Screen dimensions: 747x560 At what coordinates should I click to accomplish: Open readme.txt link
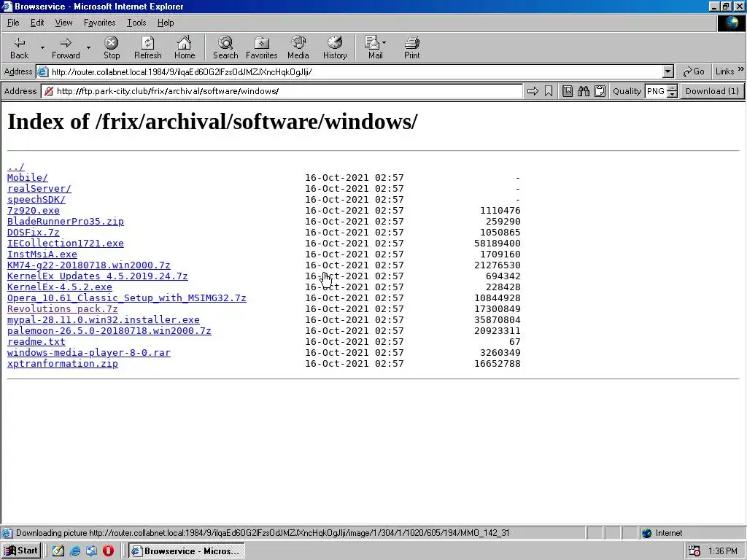[x=36, y=342]
